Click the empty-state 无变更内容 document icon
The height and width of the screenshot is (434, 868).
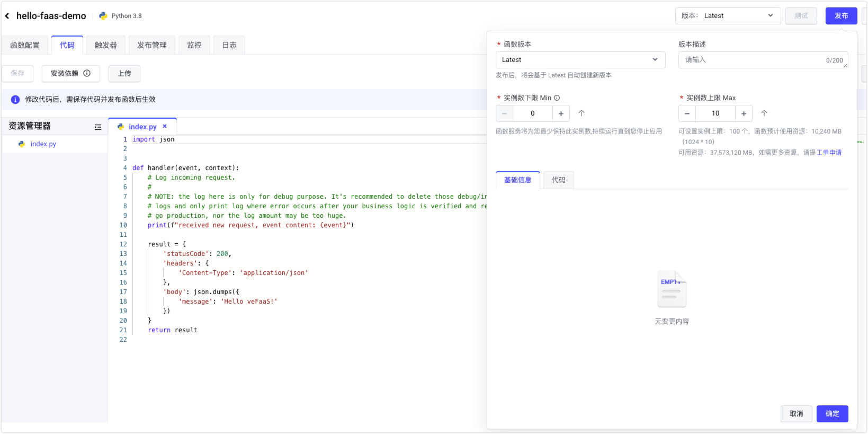coord(672,289)
